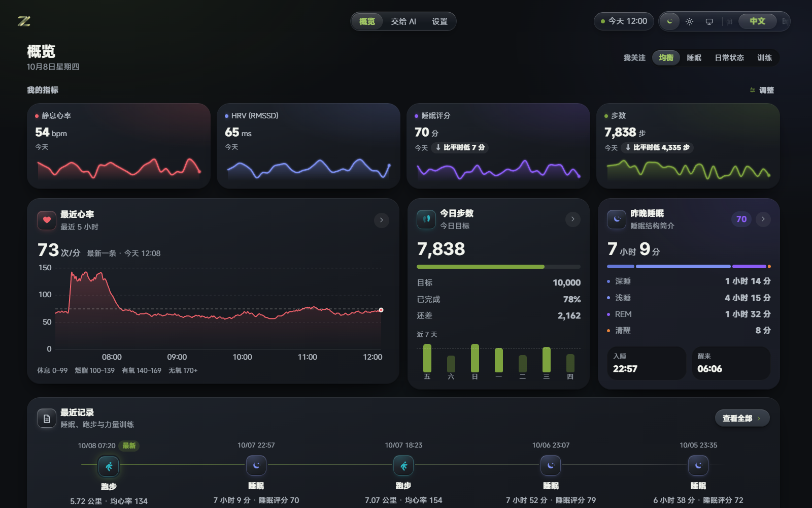The image size is (812, 508).
Task: Click the 10/07 22:57 睡眠 timeline icon
Action: click(256, 465)
